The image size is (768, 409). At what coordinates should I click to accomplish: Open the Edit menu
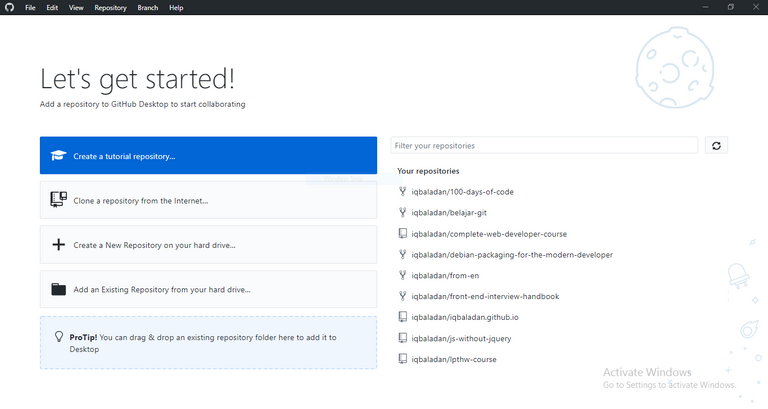(x=52, y=7)
